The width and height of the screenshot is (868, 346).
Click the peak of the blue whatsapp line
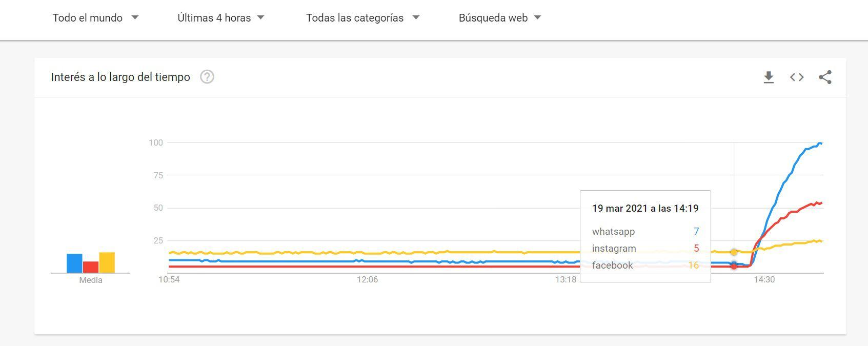pyautogui.click(x=820, y=143)
